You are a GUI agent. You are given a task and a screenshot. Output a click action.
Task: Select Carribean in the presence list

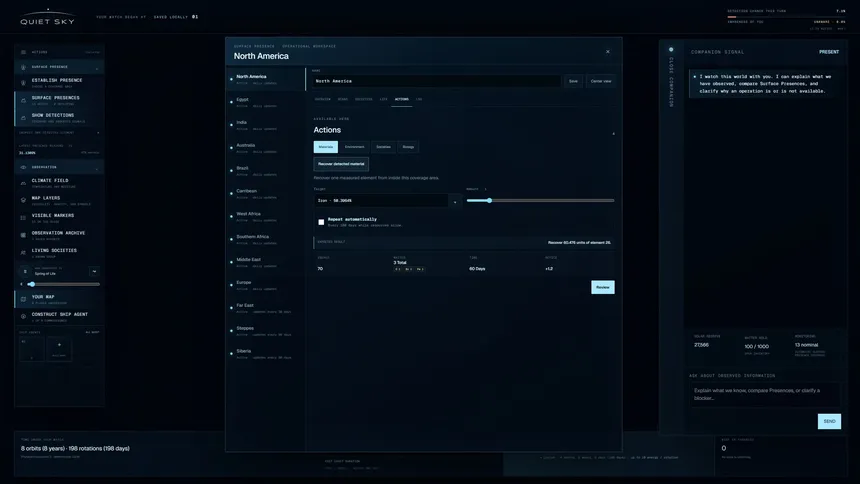click(265, 194)
